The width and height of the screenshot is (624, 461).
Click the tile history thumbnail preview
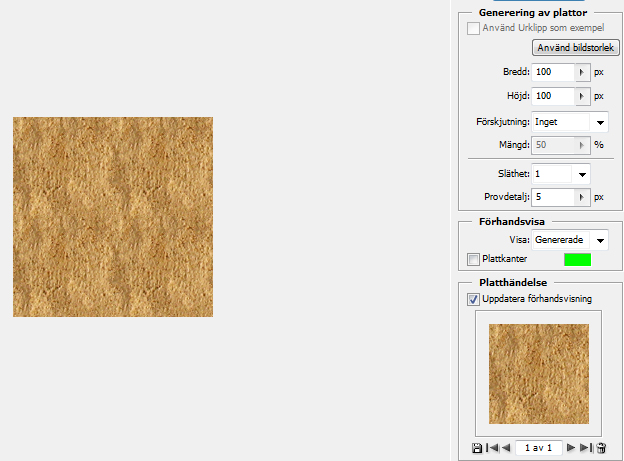(539, 374)
